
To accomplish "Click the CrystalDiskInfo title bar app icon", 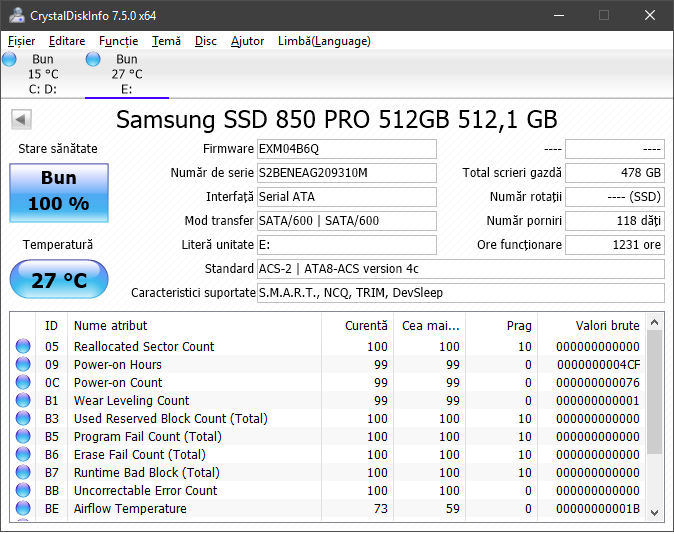I will click(17, 15).
